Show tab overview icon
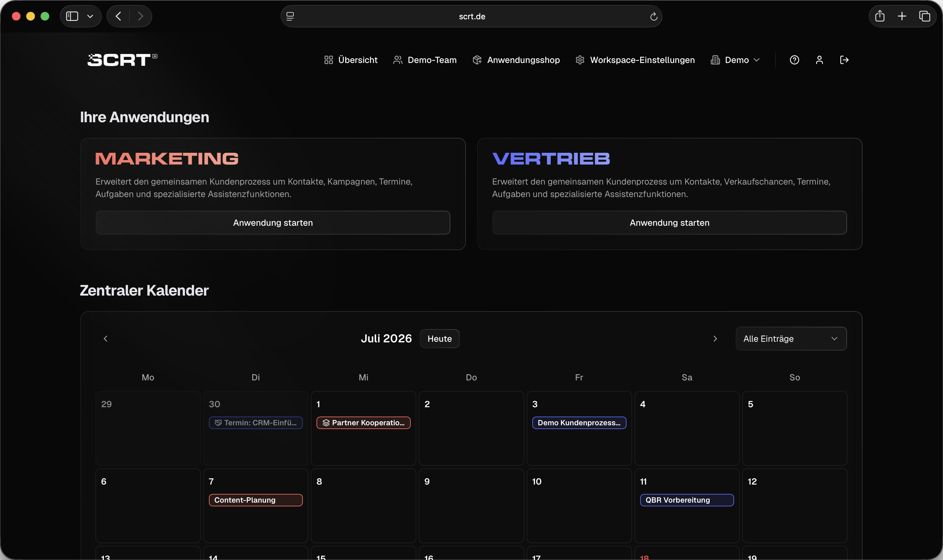Viewport: 943px width, 560px height. (924, 16)
